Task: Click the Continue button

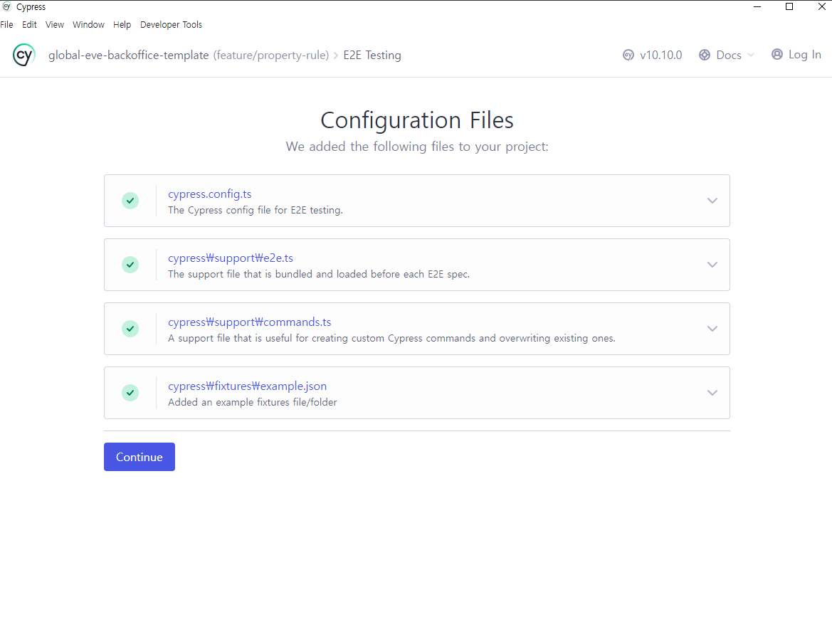Action: tap(139, 457)
